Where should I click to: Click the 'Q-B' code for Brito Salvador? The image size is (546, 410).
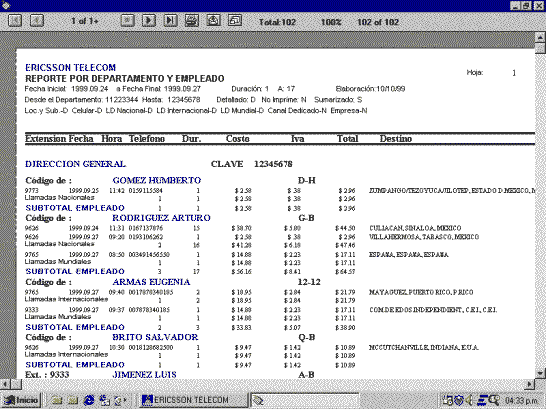click(x=307, y=337)
